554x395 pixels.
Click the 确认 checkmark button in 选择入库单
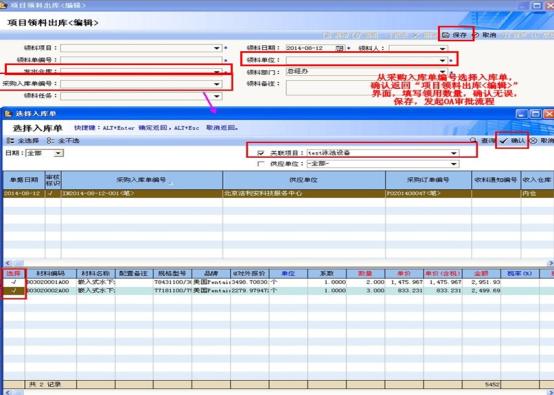pos(512,141)
